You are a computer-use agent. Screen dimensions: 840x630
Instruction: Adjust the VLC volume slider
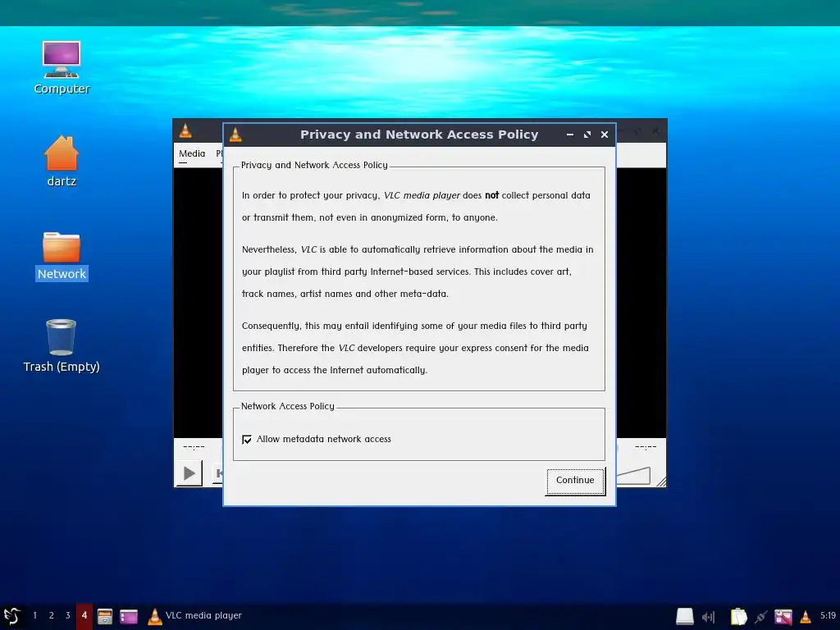coord(634,475)
